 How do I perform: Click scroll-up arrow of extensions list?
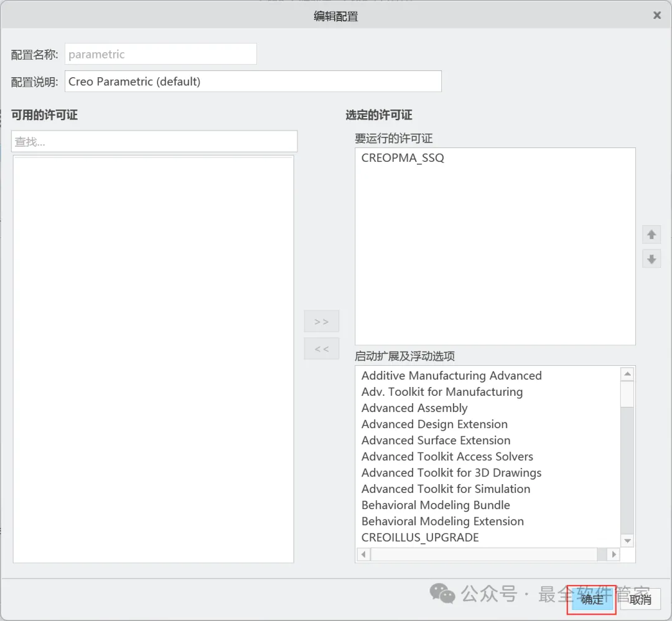627,374
